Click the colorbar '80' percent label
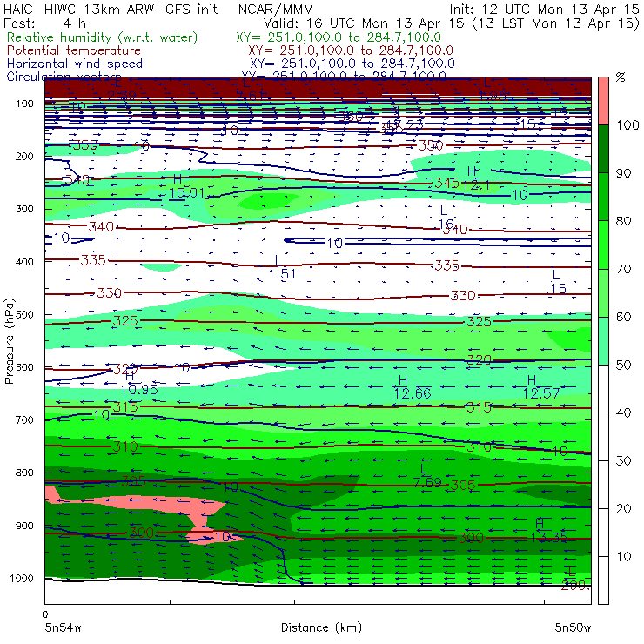The height and width of the screenshot is (644, 644). point(623,221)
